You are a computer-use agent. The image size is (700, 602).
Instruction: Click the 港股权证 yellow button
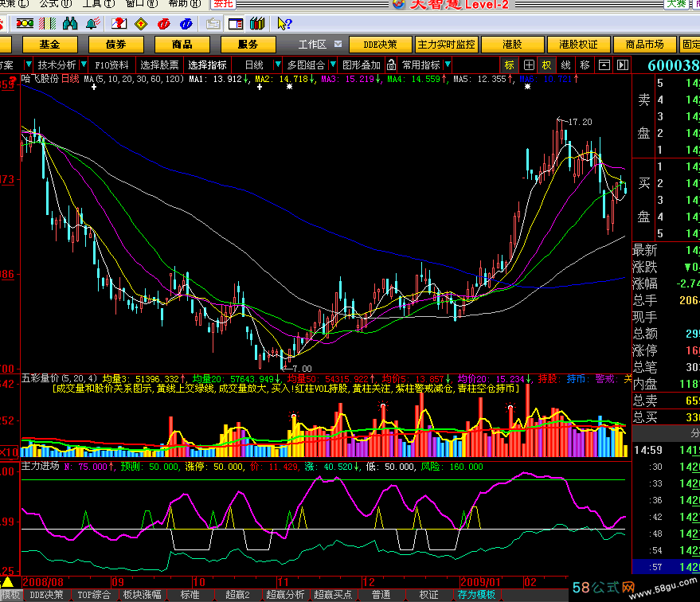(579, 44)
